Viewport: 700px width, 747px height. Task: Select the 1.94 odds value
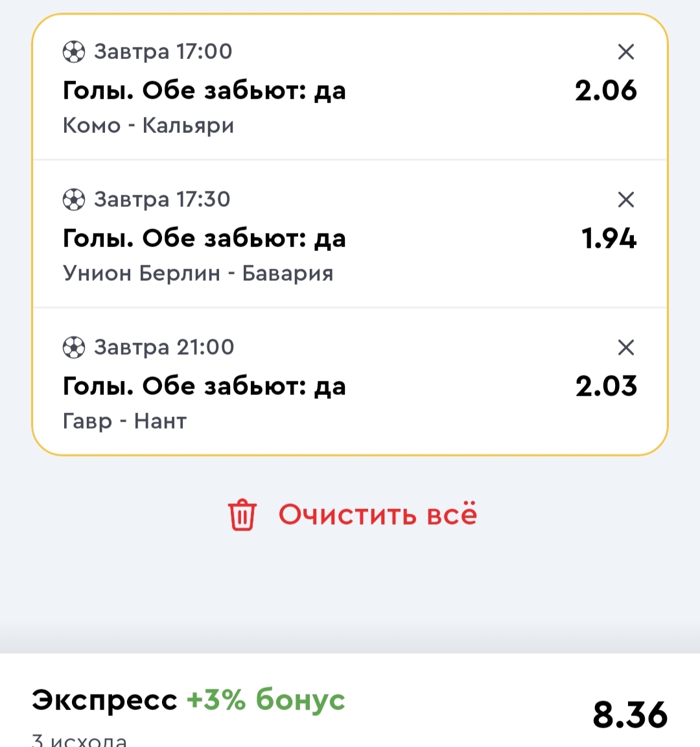click(x=609, y=239)
